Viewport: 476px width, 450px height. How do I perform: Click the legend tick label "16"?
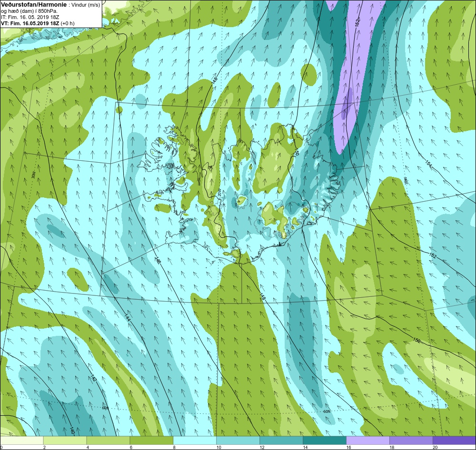(348, 447)
